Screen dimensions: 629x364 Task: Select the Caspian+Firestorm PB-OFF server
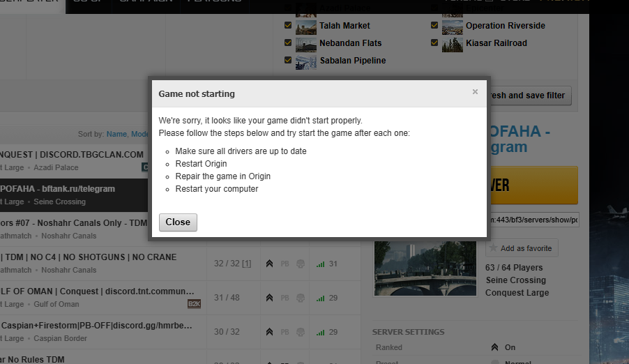[x=103, y=331]
